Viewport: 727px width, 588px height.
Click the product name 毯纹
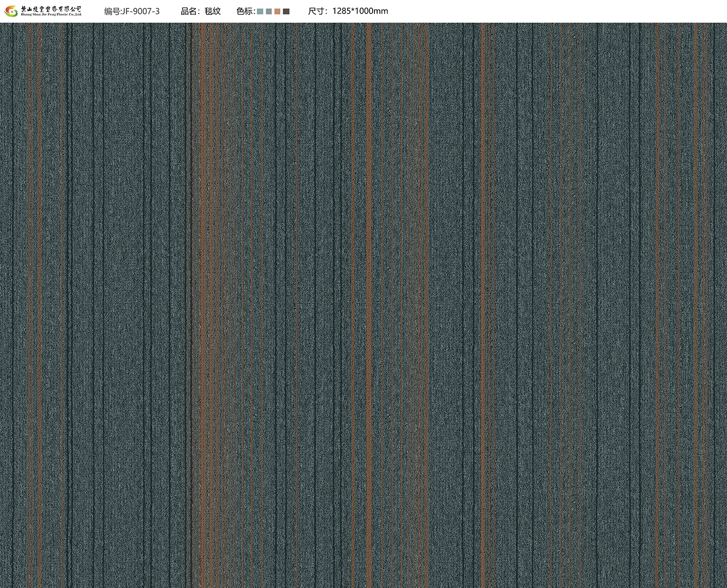(213, 11)
